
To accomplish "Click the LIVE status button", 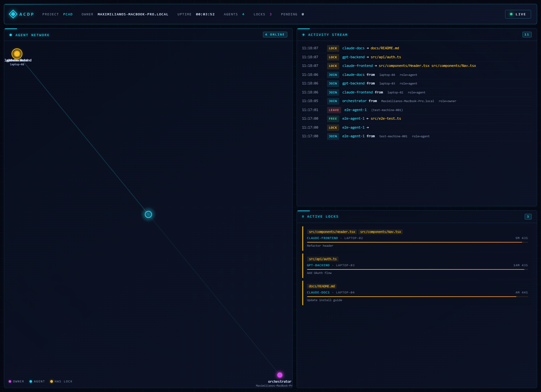I will click(518, 14).
